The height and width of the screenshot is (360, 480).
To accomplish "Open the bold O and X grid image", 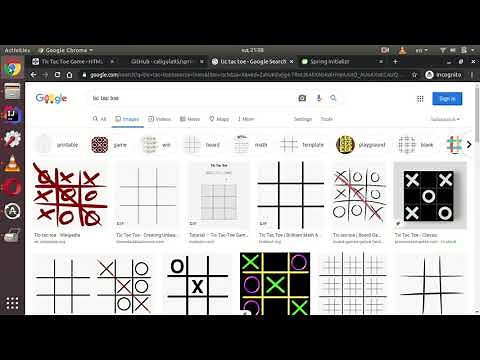I will pos(197,283).
